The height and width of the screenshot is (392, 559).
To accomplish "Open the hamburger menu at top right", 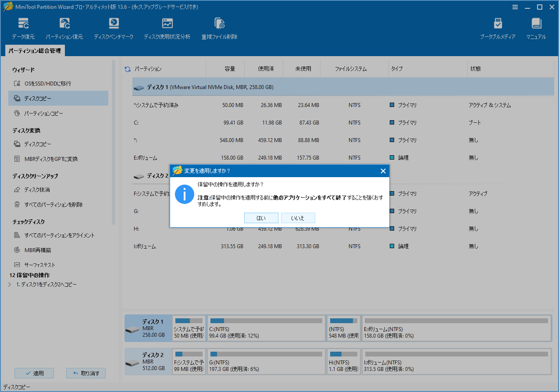I will (x=515, y=7).
